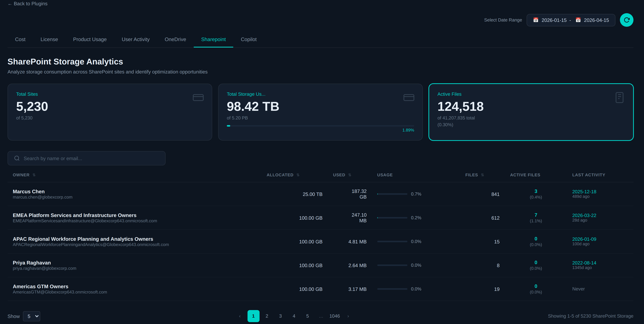Click the 2026-01-15 start date field
Viewport: 644px width, 324px height.
coord(554,20)
